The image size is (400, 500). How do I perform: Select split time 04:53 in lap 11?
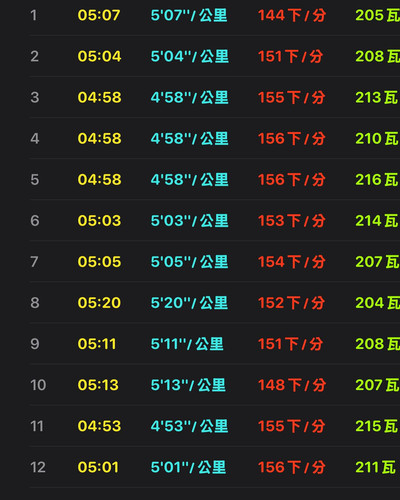click(99, 426)
